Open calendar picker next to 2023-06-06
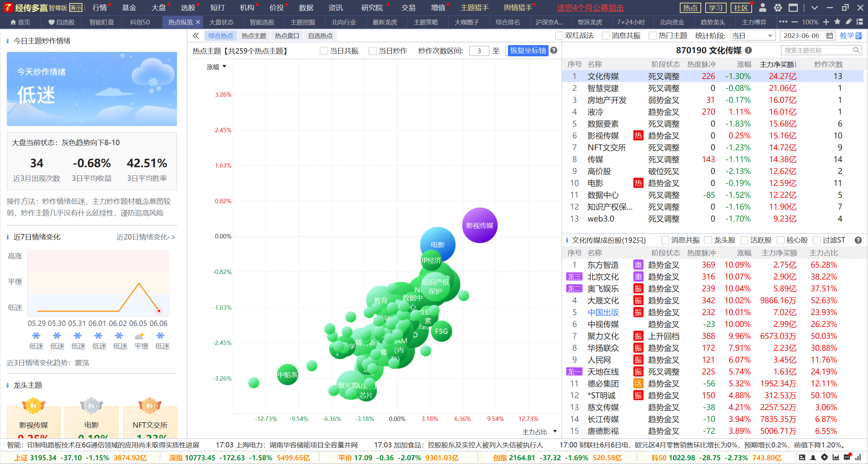868x464 pixels. 829,36
